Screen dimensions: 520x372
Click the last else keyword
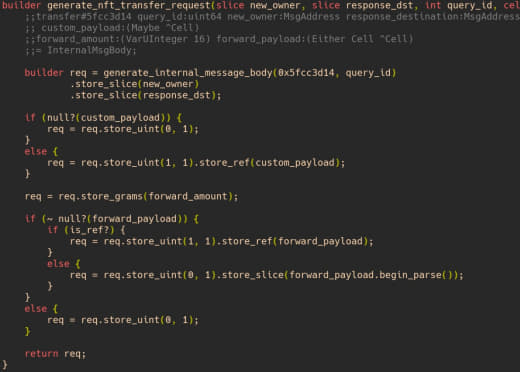[x=36, y=309]
